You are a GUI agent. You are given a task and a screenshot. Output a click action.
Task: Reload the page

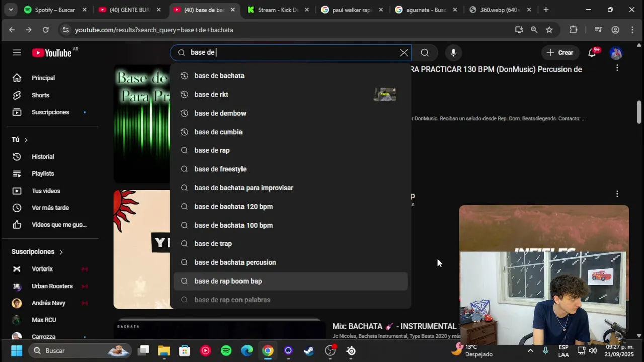point(45,30)
